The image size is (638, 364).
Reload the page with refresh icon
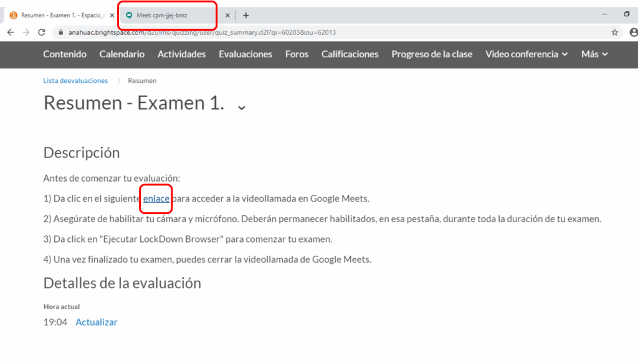point(42,32)
